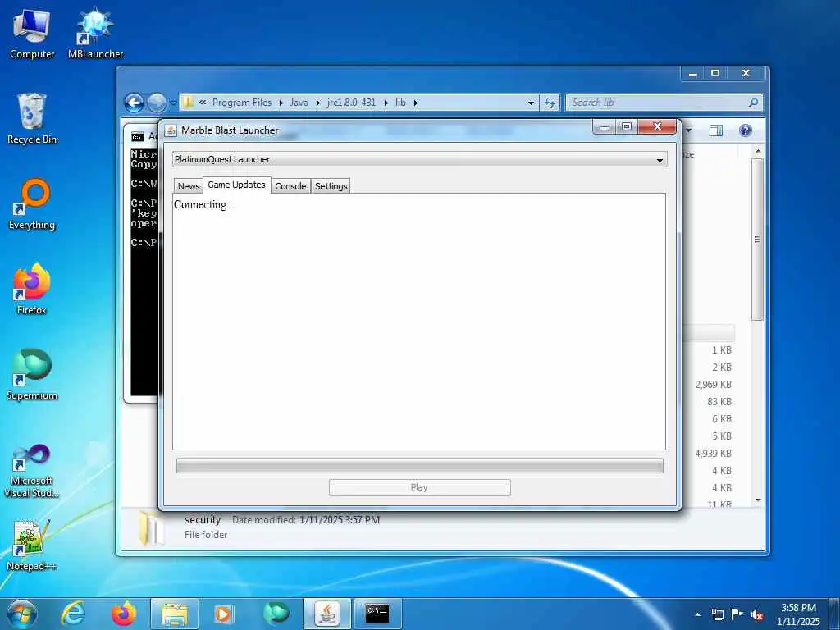Click the security folder icon in details pane
Screen dimensions: 840x630
(x=152, y=527)
